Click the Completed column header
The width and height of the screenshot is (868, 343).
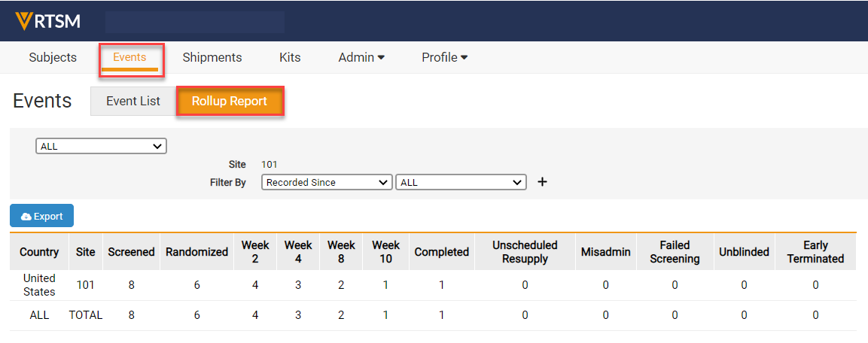point(441,252)
